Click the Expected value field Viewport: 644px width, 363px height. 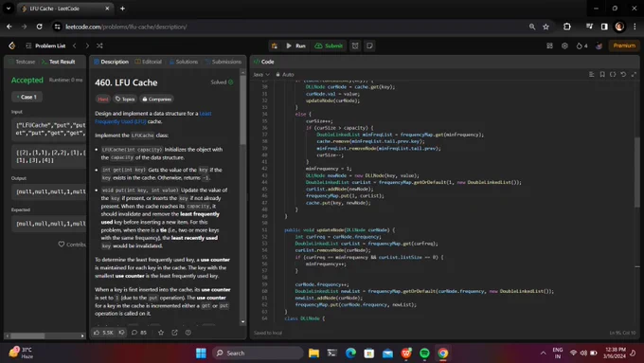(49, 224)
